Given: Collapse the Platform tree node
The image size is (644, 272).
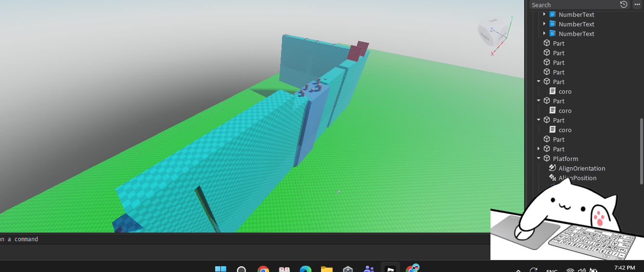Looking at the screenshot, I should click(x=539, y=159).
